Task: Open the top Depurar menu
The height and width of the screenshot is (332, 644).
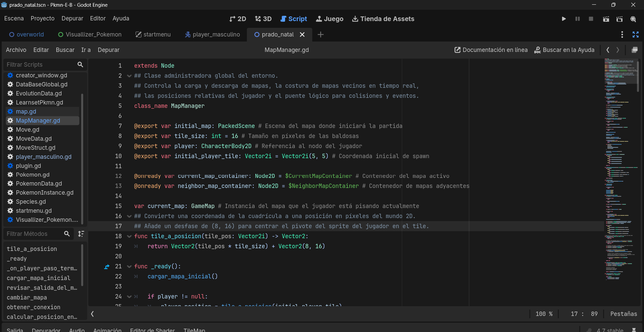Action: (x=72, y=18)
